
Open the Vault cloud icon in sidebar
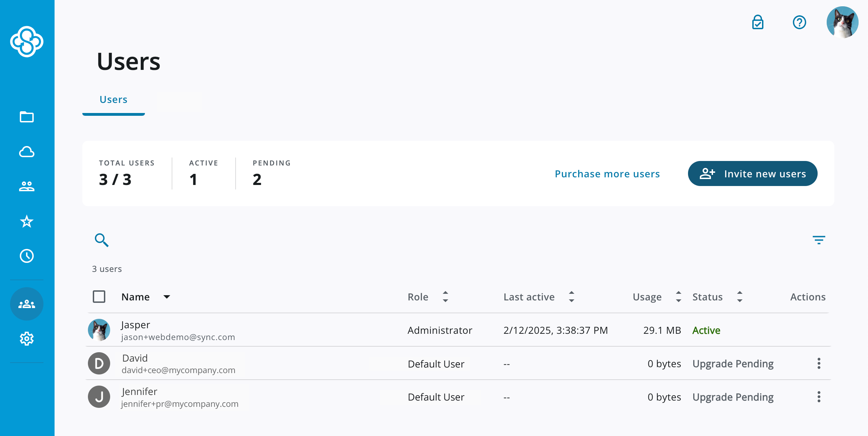(27, 152)
